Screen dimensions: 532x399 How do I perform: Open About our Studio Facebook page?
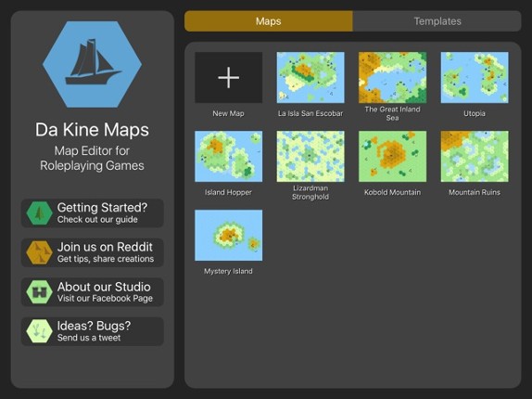click(93, 292)
